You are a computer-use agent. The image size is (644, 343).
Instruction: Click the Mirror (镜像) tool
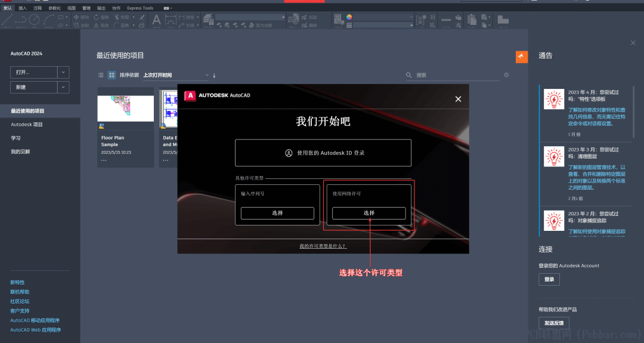(x=101, y=26)
